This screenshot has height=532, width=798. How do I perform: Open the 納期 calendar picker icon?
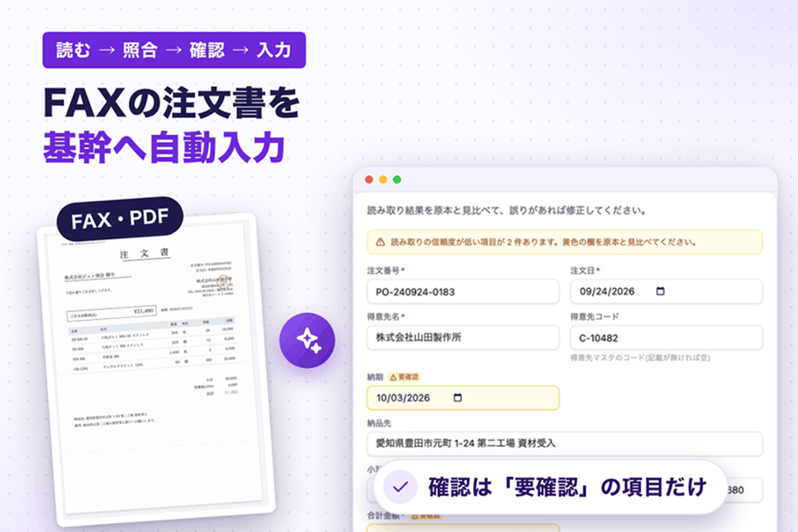click(x=458, y=397)
